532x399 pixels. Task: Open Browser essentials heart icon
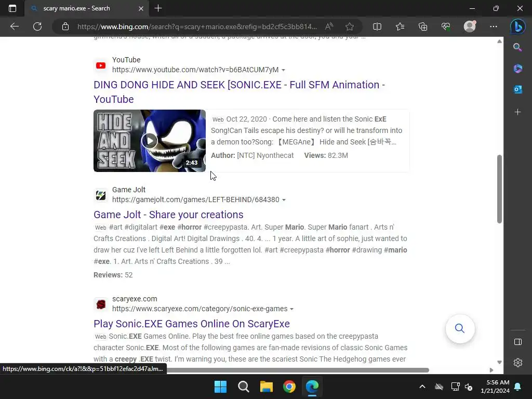point(446,26)
